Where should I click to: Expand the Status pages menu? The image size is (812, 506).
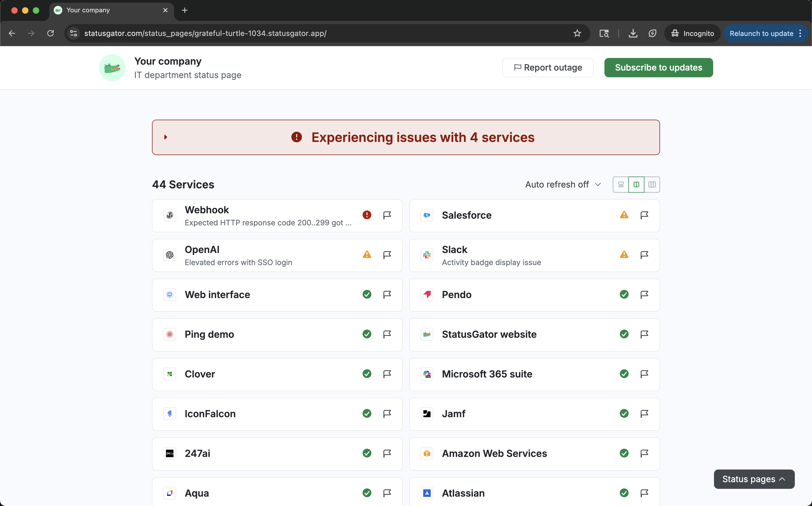pyautogui.click(x=754, y=479)
